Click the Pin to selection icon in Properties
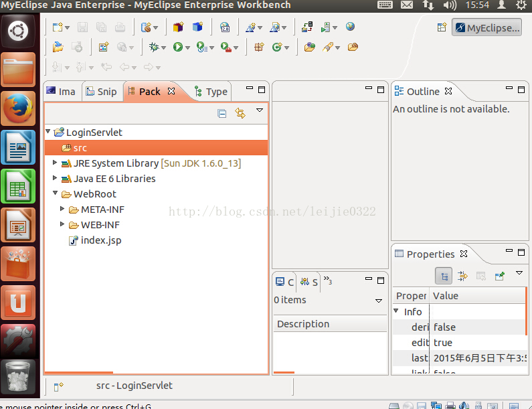 point(499,276)
